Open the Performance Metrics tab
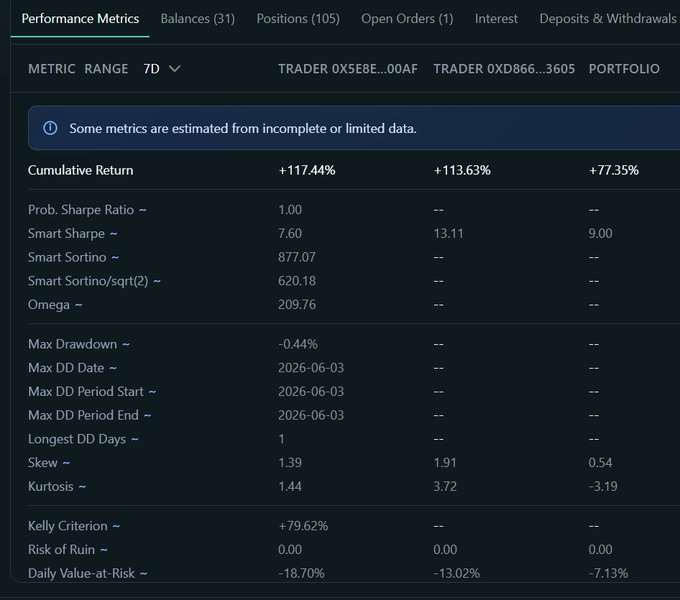The height and width of the screenshot is (600, 680). pos(80,19)
